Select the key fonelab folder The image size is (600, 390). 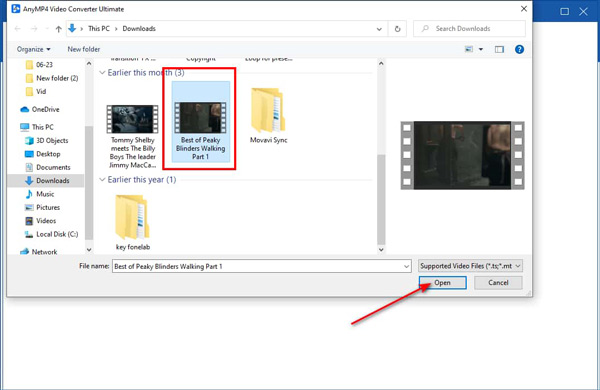[132, 222]
